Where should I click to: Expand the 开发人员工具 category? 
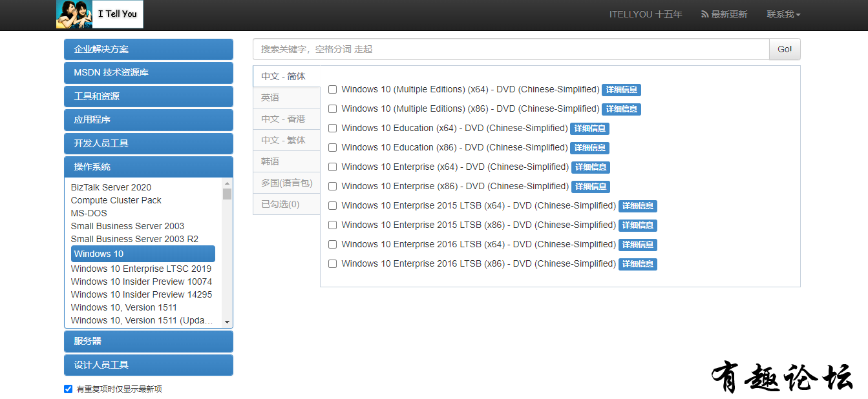coord(149,143)
